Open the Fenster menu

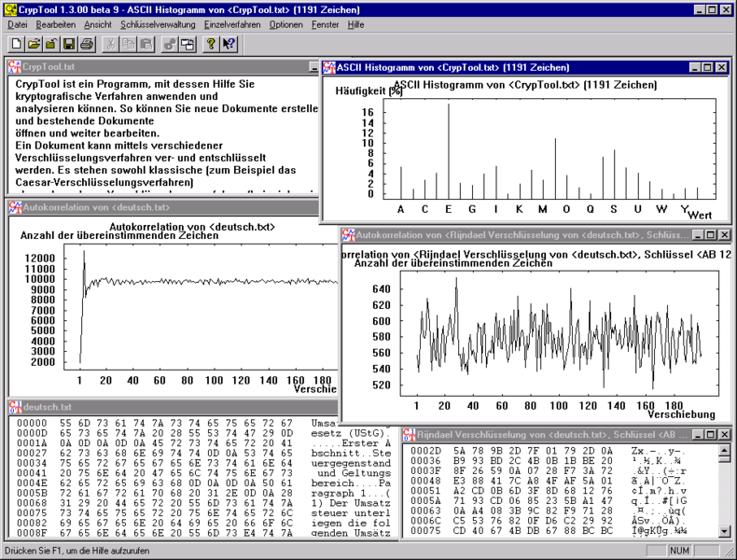coord(326,24)
